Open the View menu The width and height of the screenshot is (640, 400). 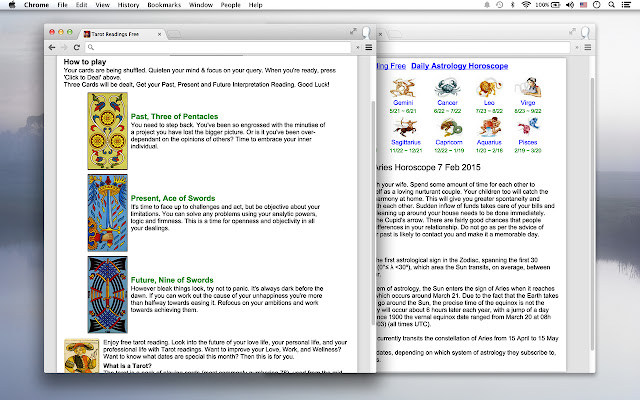tap(102, 5)
